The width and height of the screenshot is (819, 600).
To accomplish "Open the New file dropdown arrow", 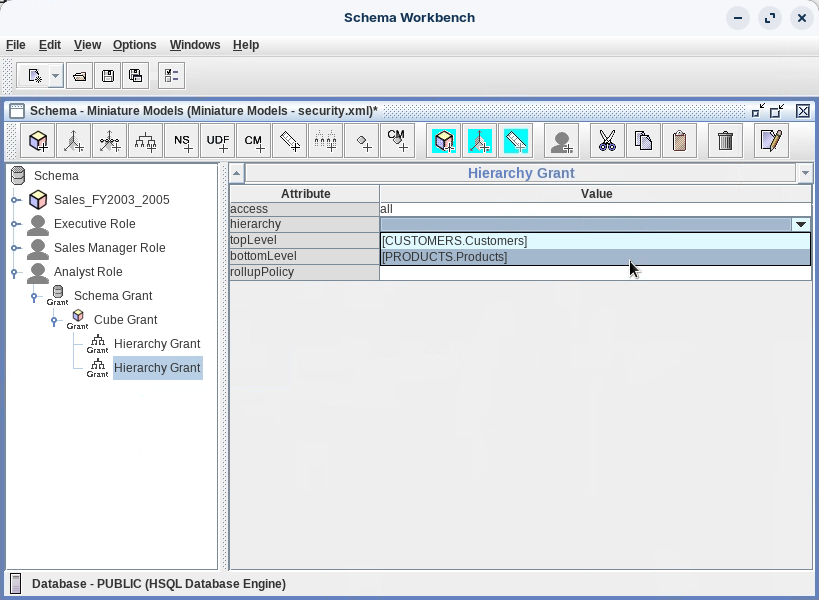I will pyautogui.click(x=55, y=76).
